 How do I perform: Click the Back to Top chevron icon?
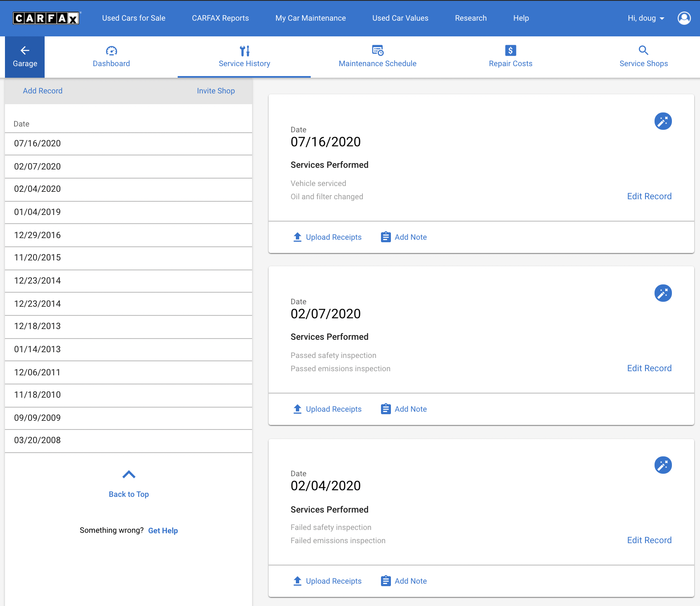click(x=129, y=475)
